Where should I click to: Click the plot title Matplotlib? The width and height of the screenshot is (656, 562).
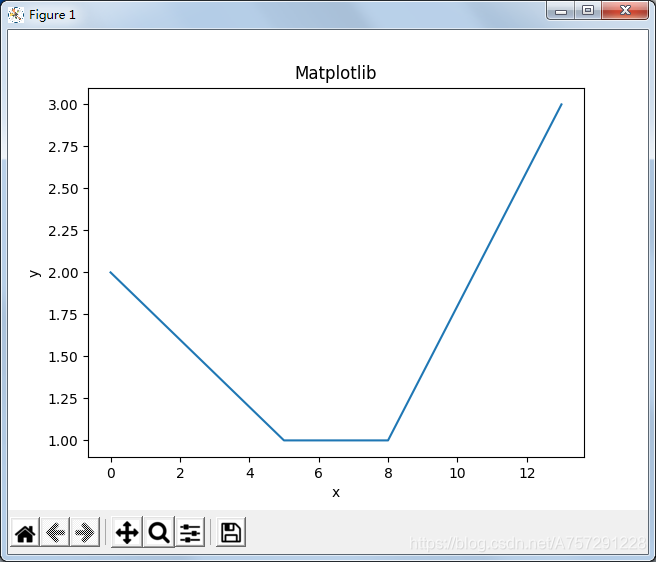tap(336, 73)
